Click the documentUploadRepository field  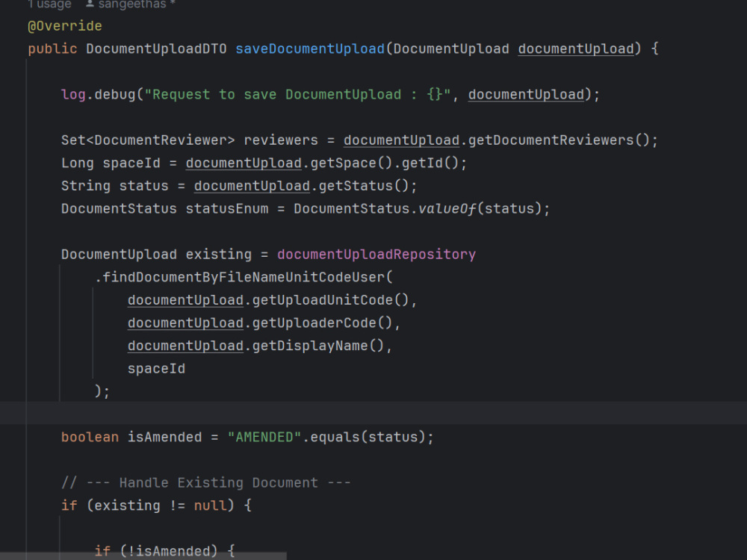coord(376,255)
